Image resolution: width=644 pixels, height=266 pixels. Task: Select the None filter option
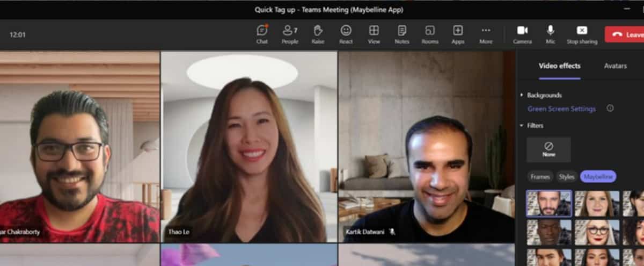click(548, 149)
